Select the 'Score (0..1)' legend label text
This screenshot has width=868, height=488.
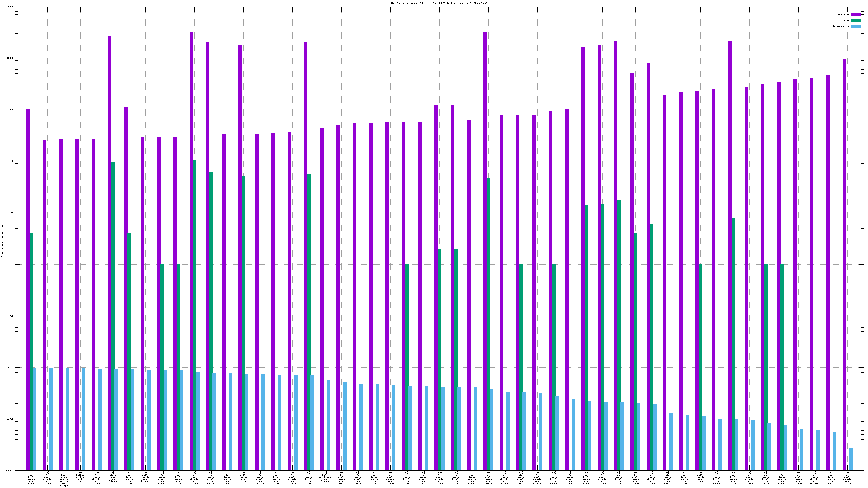pos(841,26)
